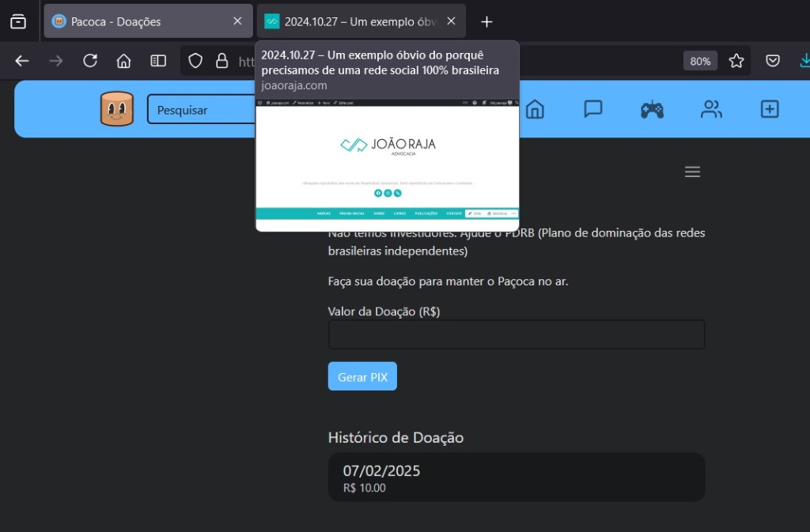The image size is (810, 532).
Task: Open the Paçoca home icon
Action: point(535,109)
